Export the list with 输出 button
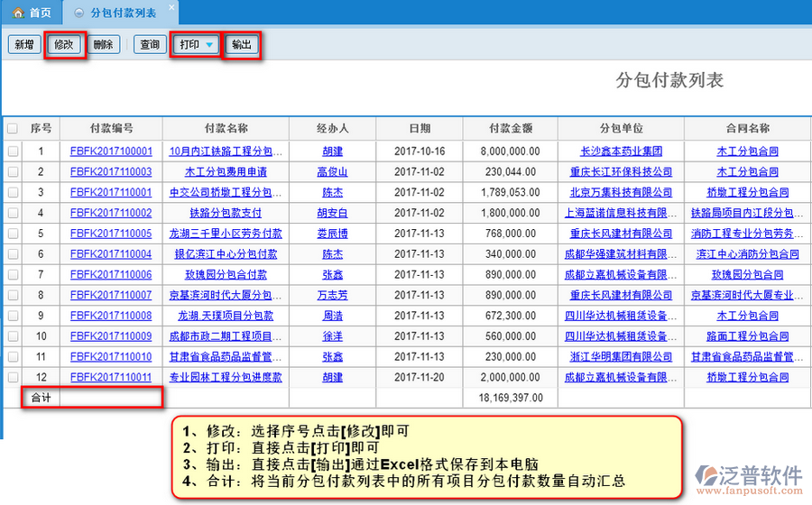This screenshot has height=505, width=812. tap(242, 44)
